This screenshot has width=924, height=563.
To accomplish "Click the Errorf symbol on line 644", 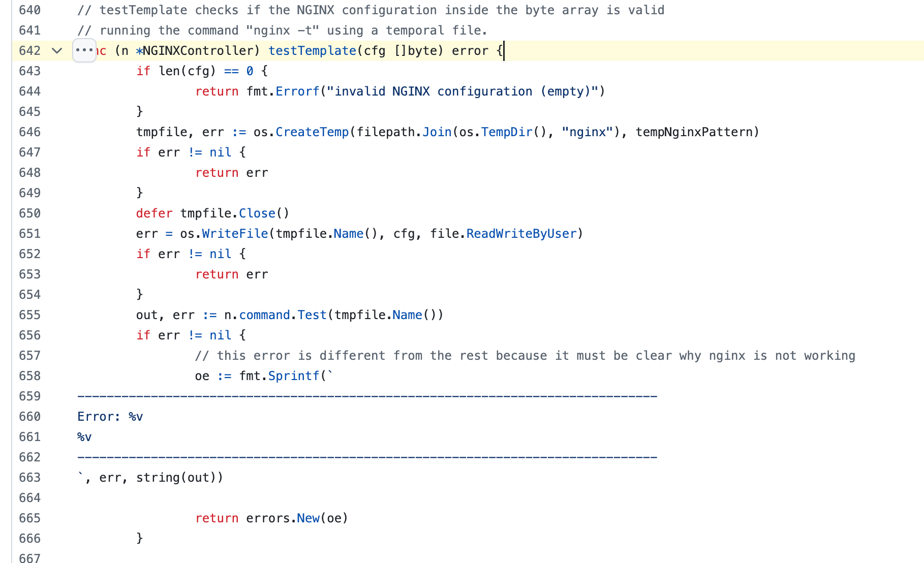I will pyautogui.click(x=297, y=91).
